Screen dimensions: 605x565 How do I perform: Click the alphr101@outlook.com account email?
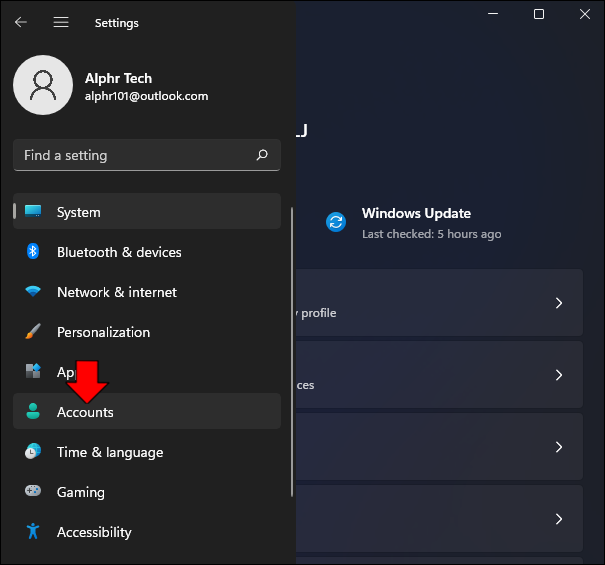(147, 96)
